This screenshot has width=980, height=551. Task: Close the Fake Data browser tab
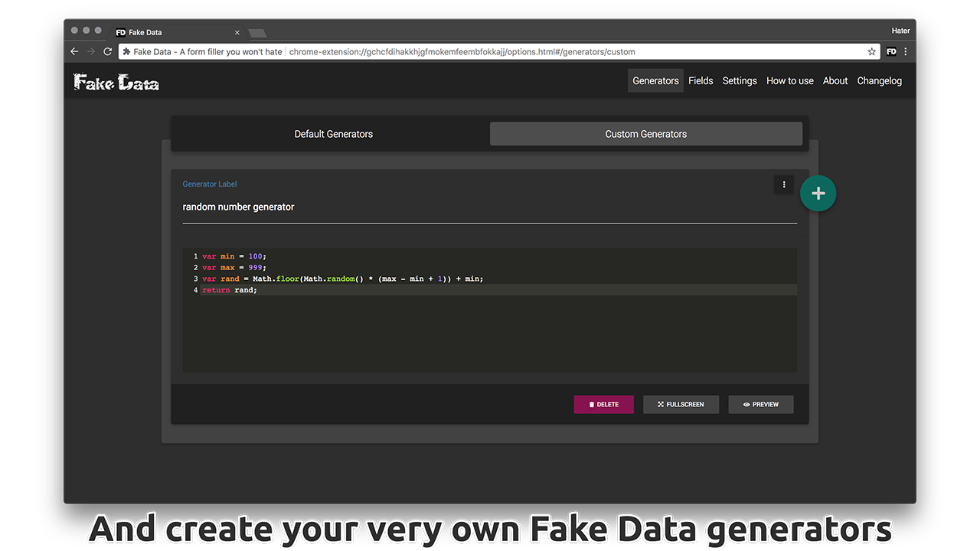(x=237, y=32)
